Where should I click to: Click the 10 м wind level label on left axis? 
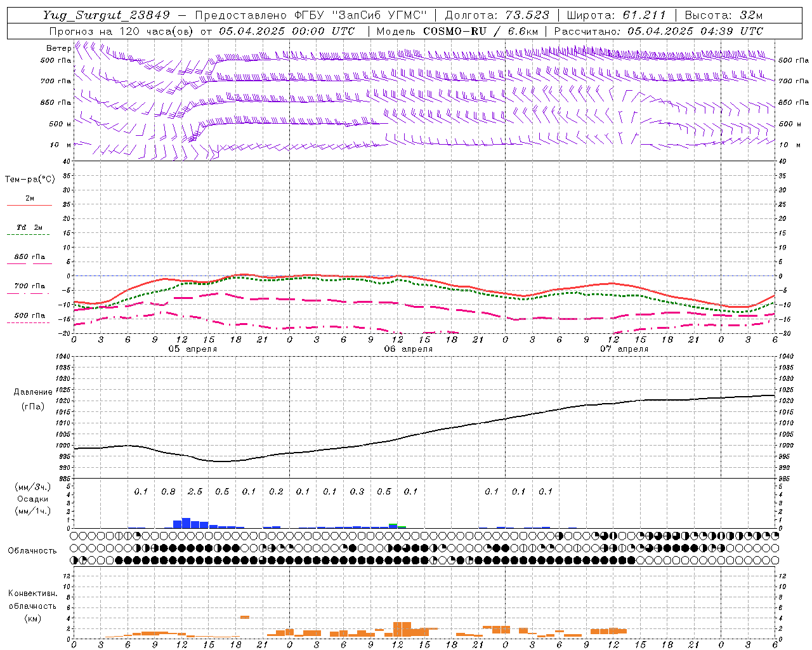[61, 145]
